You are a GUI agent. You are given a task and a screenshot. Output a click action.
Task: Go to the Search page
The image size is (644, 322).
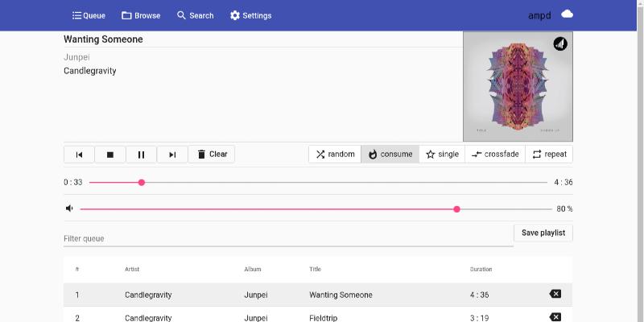pyautogui.click(x=195, y=15)
